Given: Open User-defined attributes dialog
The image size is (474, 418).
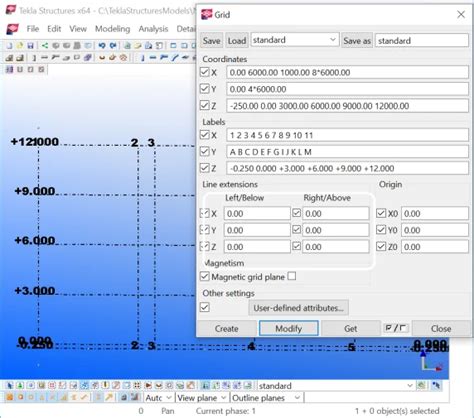Looking at the screenshot, I should (x=298, y=308).
